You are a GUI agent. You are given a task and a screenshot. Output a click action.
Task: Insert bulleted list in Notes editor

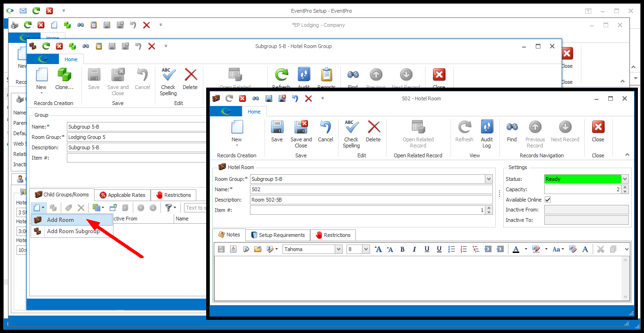[x=451, y=249]
